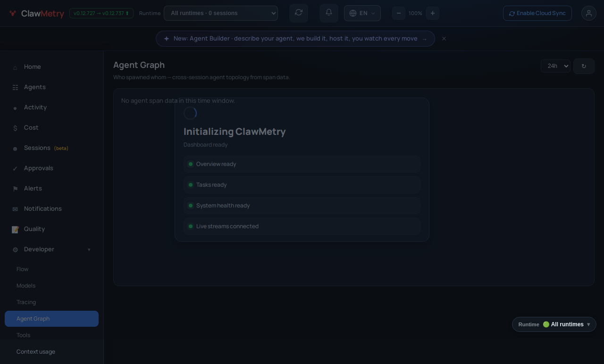Open Cost in the sidebar
This screenshot has width=604, height=364.
coord(52,128)
